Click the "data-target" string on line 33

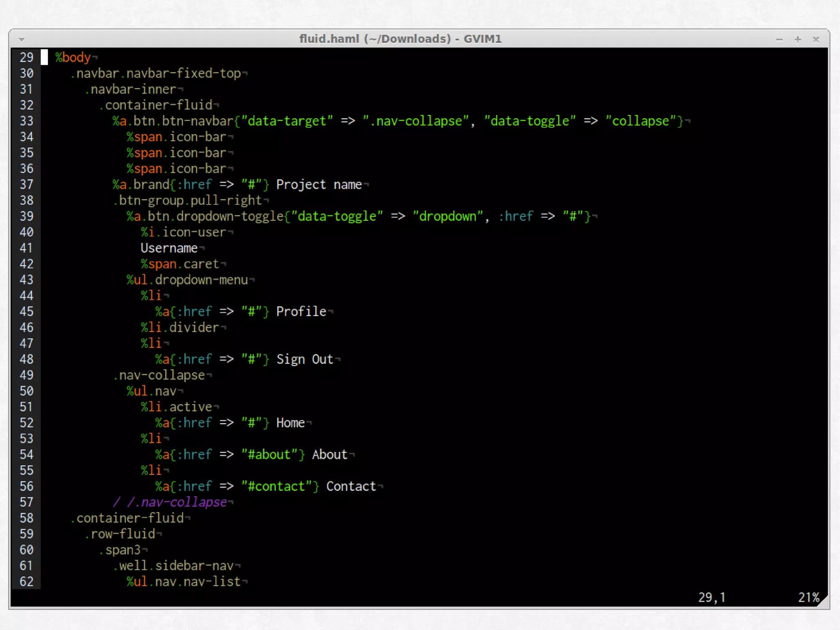point(287,121)
